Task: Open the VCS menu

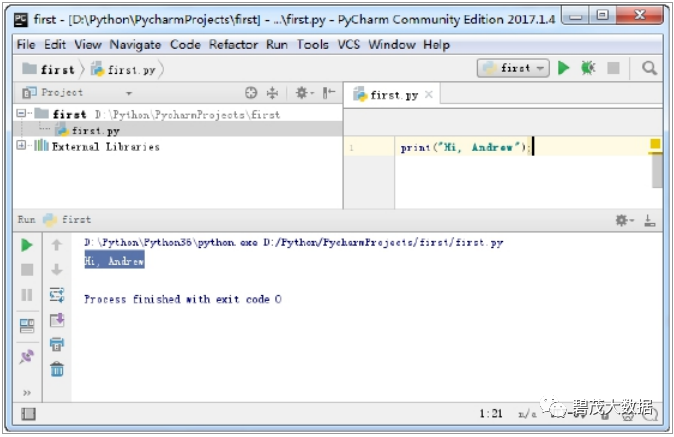Action: [x=348, y=45]
